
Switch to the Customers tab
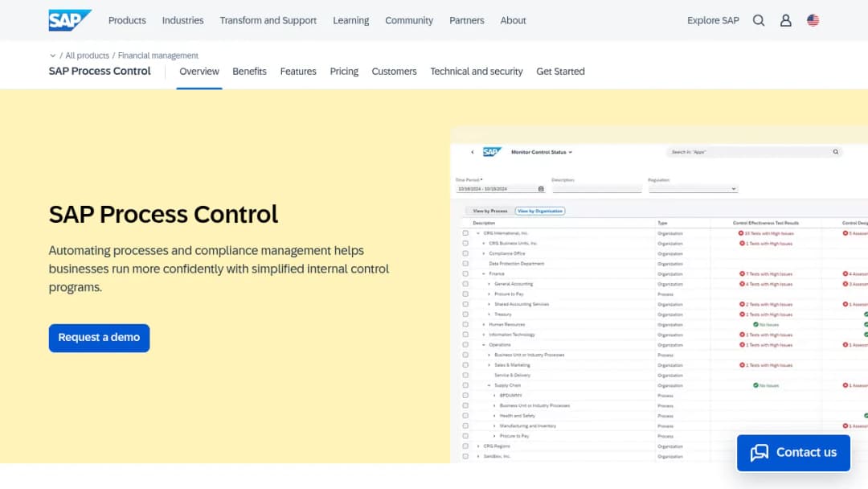[x=394, y=72]
